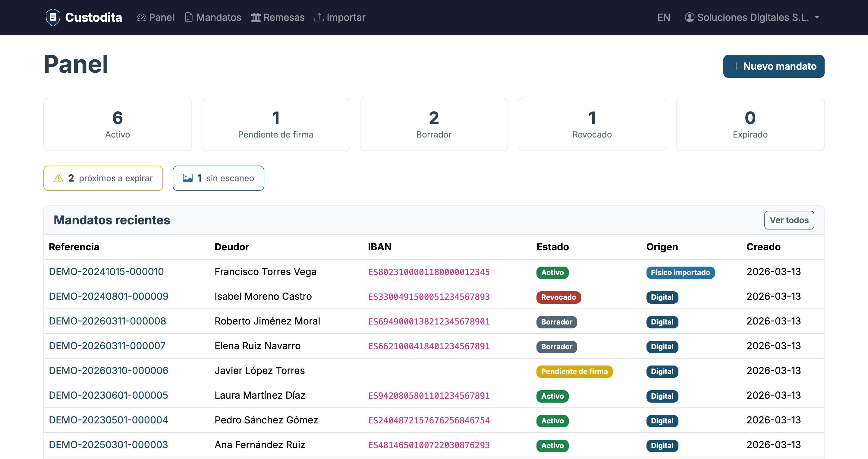Click the red Revocado status badge
Screen dimensions: 868x459
tap(558, 297)
